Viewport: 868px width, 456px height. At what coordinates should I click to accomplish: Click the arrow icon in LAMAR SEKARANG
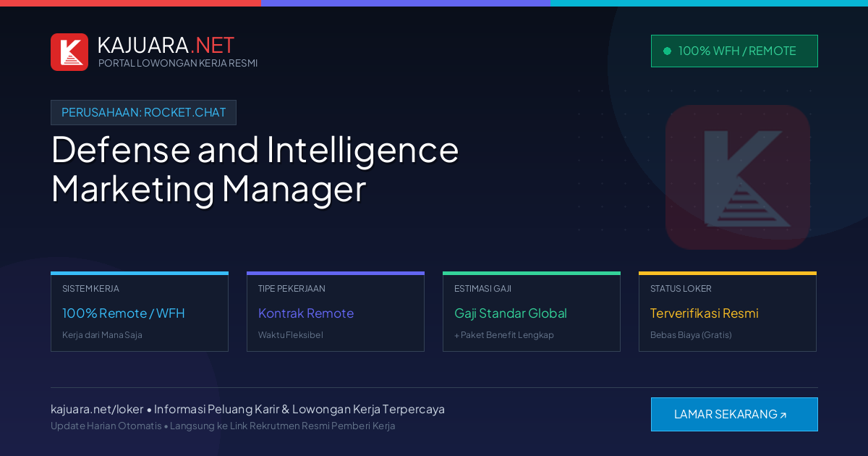pyautogui.click(x=783, y=415)
